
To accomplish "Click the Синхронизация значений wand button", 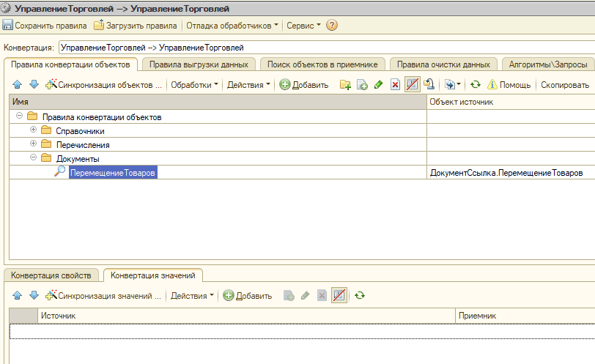I will [x=103, y=295].
